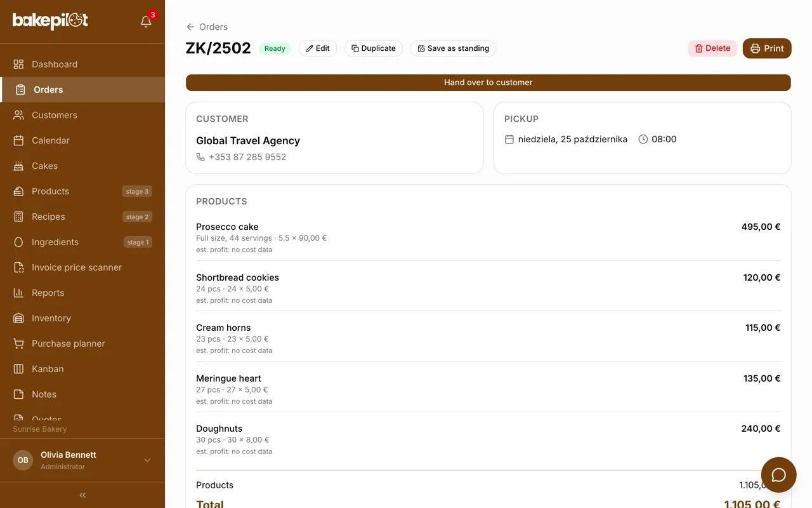Click the Cakes icon in sidebar
This screenshot has width=812, height=508.
(x=19, y=166)
